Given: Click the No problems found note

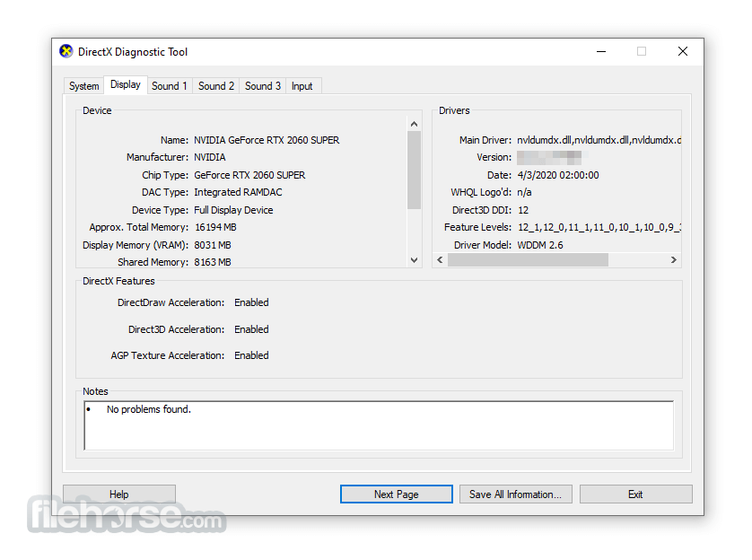Looking at the screenshot, I should (x=149, y=409).
